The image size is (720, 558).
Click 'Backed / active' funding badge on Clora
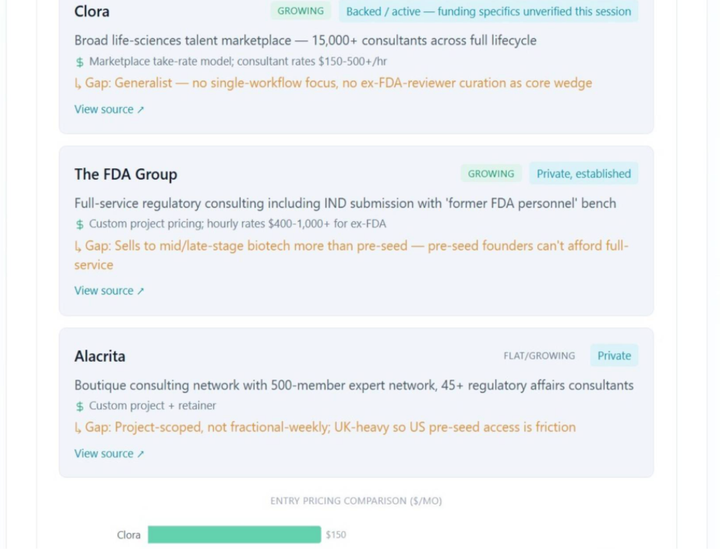pyautogui.click(x=489, y=11)
